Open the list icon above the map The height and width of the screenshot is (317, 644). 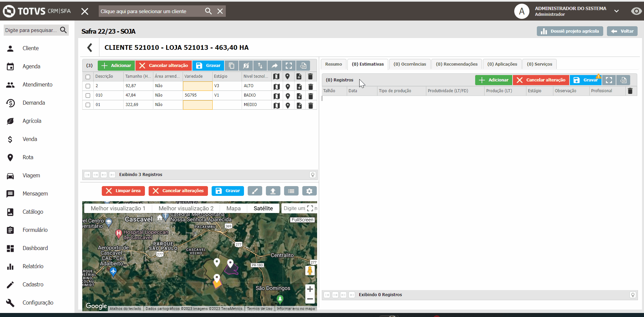[291, 191]
